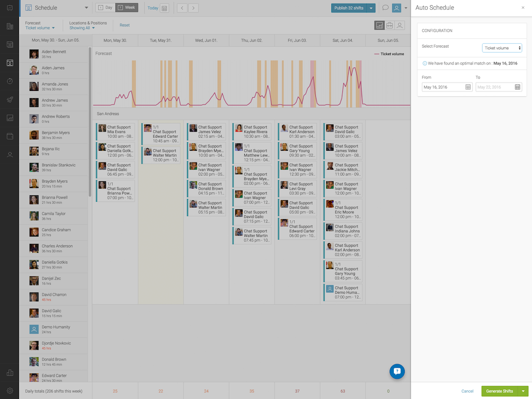The image size is (532, 399).
Task: Click the calendar picker icon next to Today
Action: tap(164, 8)
